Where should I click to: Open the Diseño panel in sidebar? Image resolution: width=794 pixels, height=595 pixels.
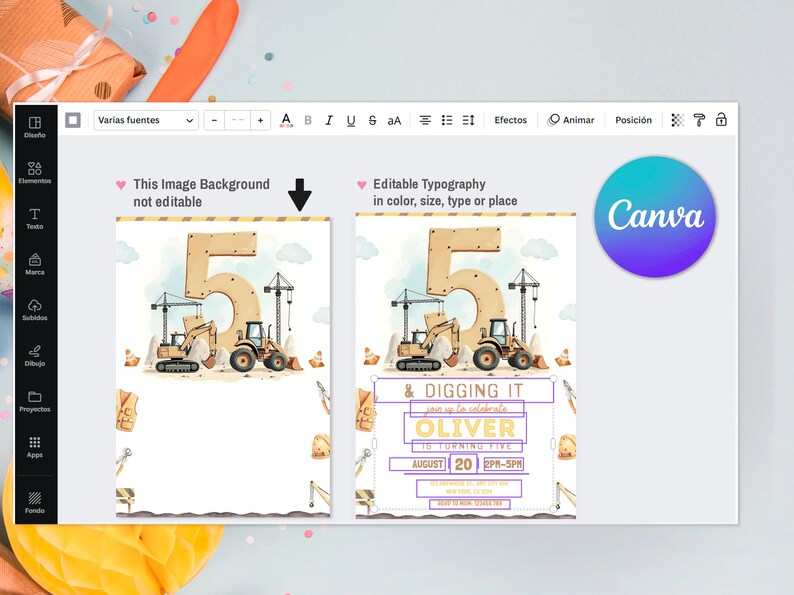(x=34, y=127)
